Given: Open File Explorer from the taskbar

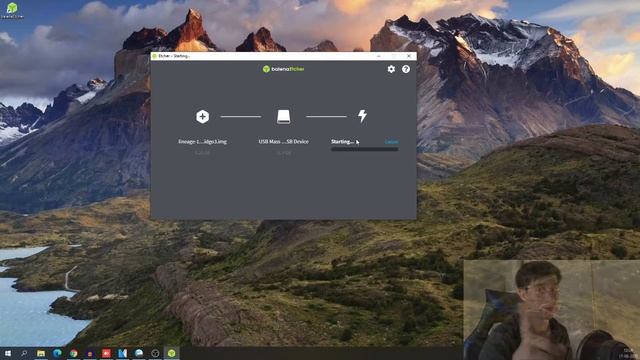Looking at the screenshot, I should [41, 353].
